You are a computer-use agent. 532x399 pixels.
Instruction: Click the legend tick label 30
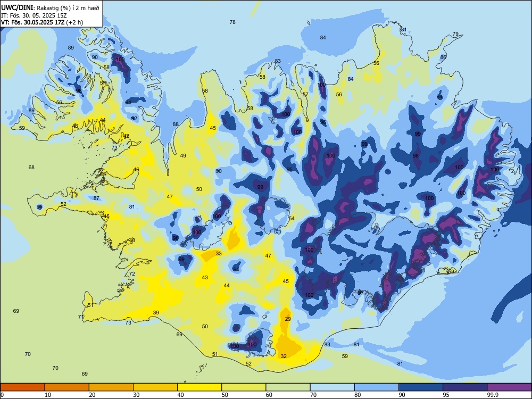[x=136, y=395]
